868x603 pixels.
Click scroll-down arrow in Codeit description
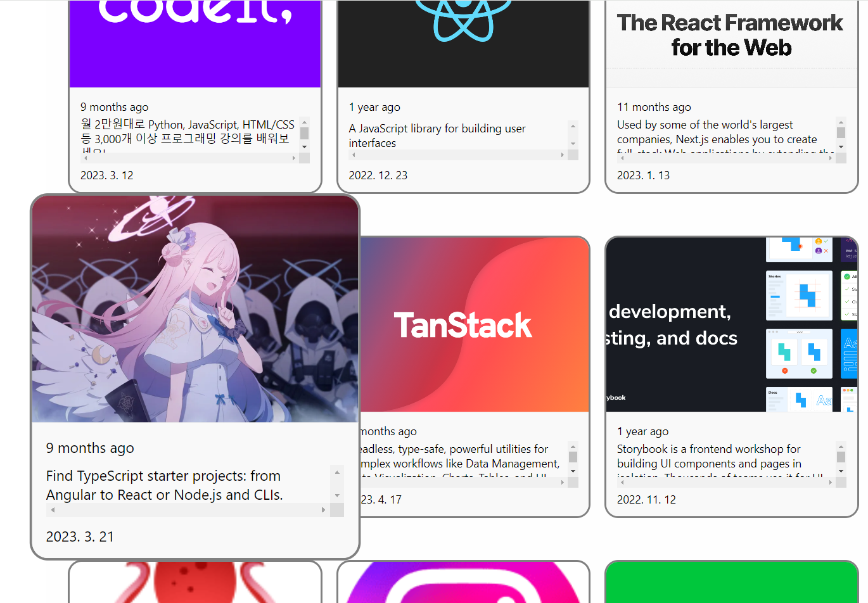pyautogui.click(x=304, y=147)
